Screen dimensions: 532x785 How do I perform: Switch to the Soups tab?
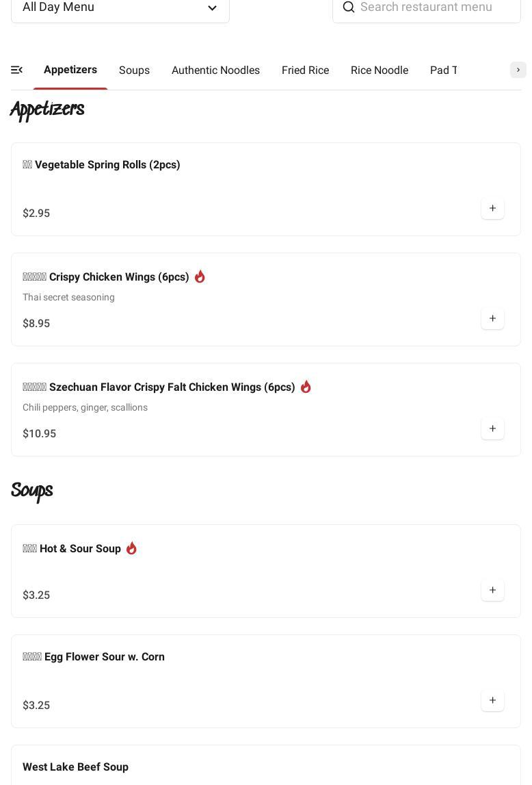134,70
